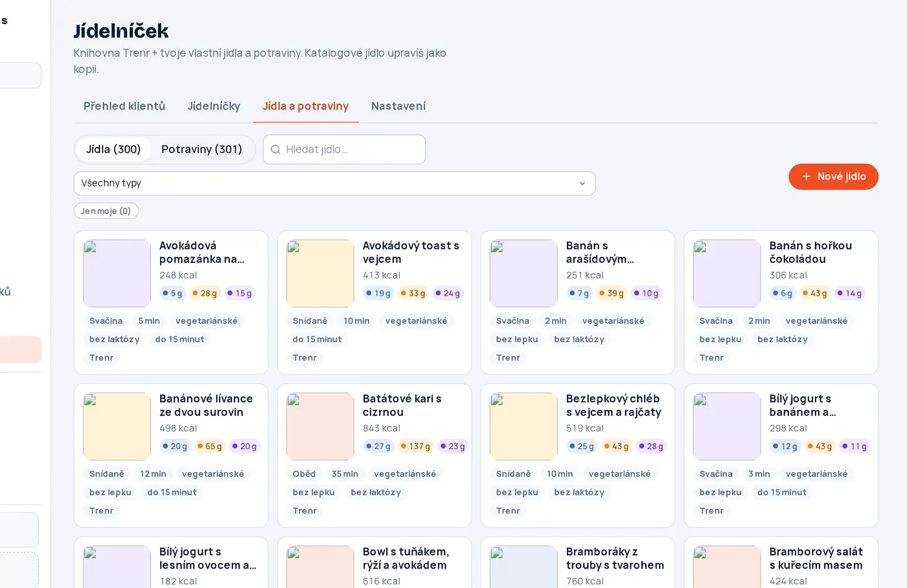This screenshot has height=588, width=907.
Task: Expand the Všechny typy dropdown
Action: 334,183
